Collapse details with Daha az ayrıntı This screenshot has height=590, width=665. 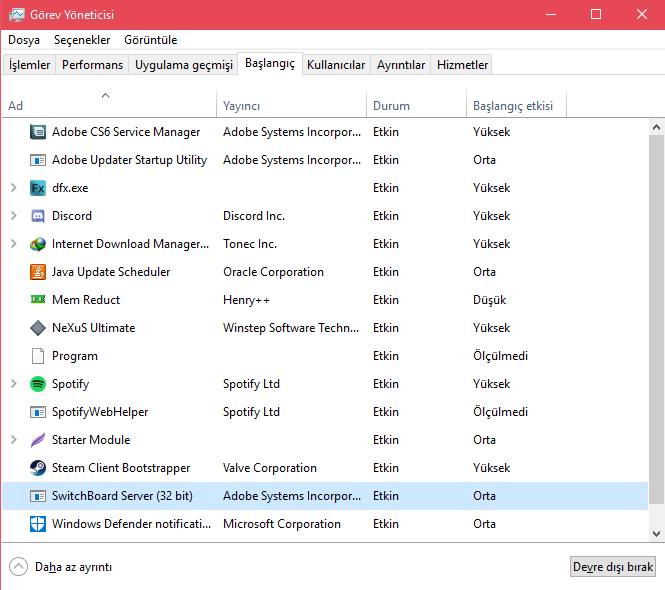click(x=61, y=567)
